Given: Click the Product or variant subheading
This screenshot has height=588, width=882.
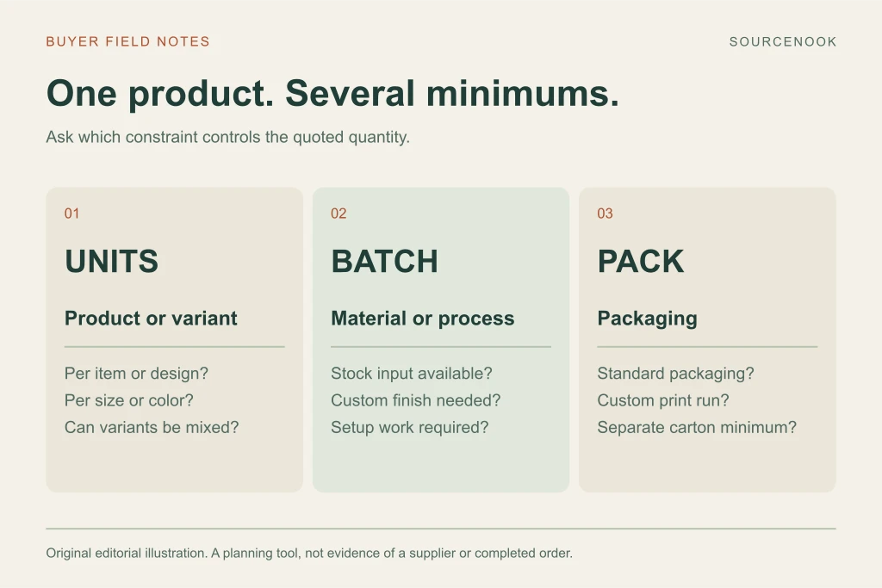Looking at the screenshot, I should (151, 319).
